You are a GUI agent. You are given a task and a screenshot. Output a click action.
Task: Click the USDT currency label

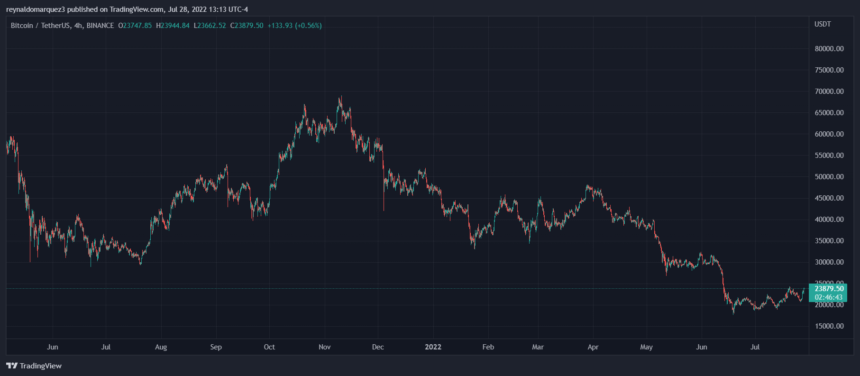coord(823,25)
